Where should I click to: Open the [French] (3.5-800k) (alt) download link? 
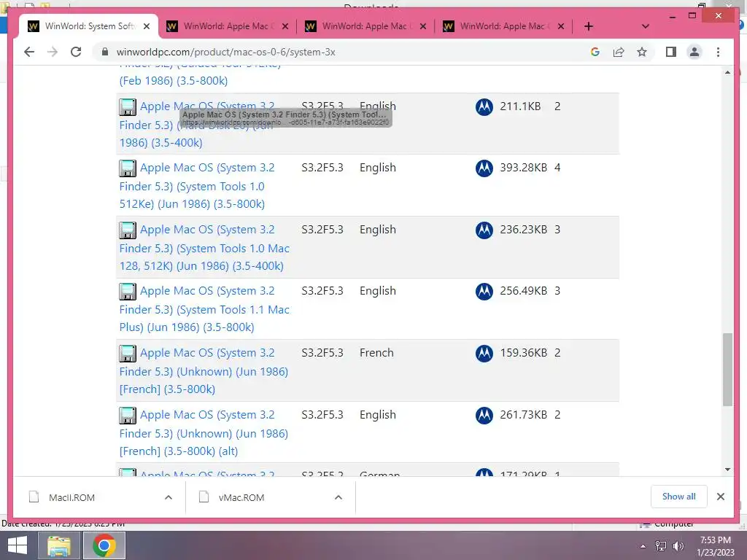click(204, 433)
